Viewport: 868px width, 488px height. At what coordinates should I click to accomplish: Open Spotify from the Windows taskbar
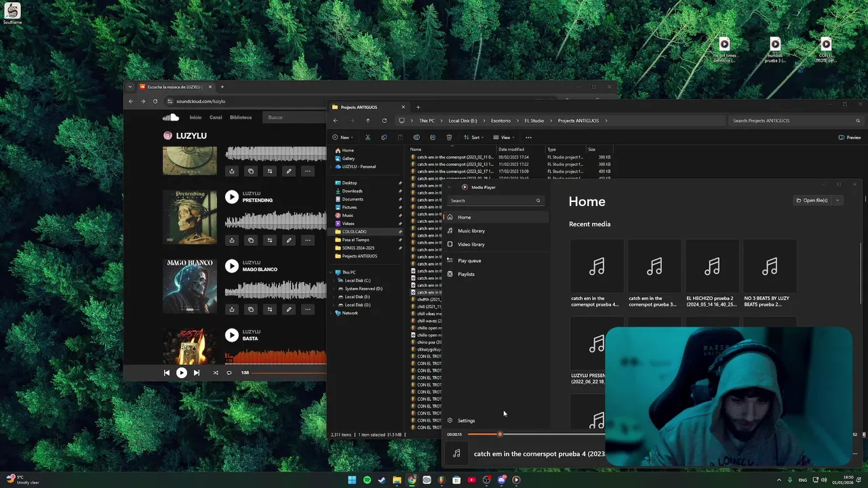click(x=367, y=480)
